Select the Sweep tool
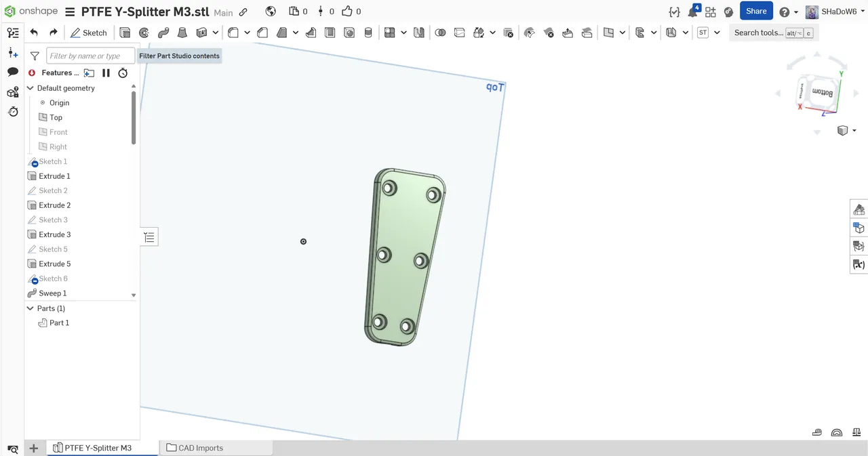868x456 pixels. (163, 33)
